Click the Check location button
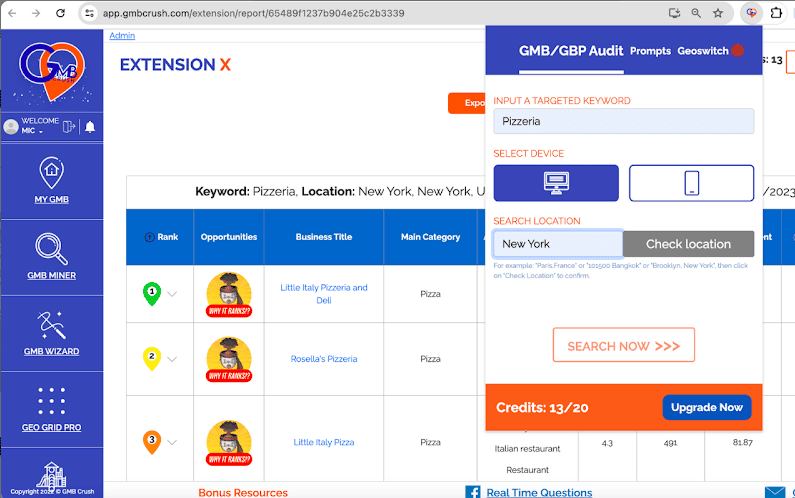 [x=689, y=244]
